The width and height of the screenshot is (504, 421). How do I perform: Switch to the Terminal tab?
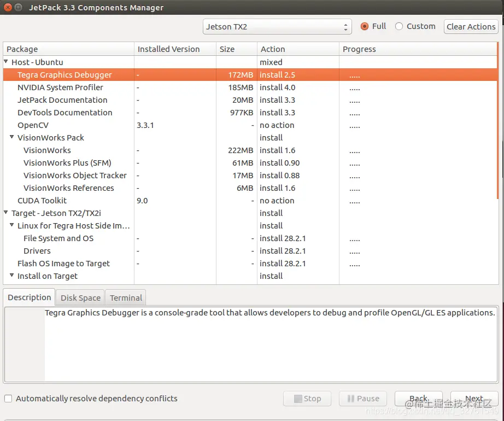coord(126,298)
